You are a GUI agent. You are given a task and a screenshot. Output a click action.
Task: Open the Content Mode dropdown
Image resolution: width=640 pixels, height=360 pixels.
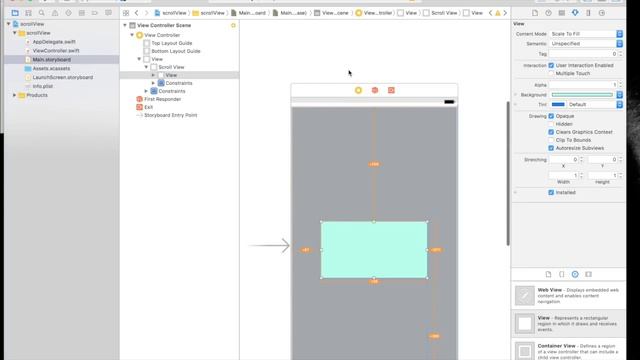[x=586, y=34]
